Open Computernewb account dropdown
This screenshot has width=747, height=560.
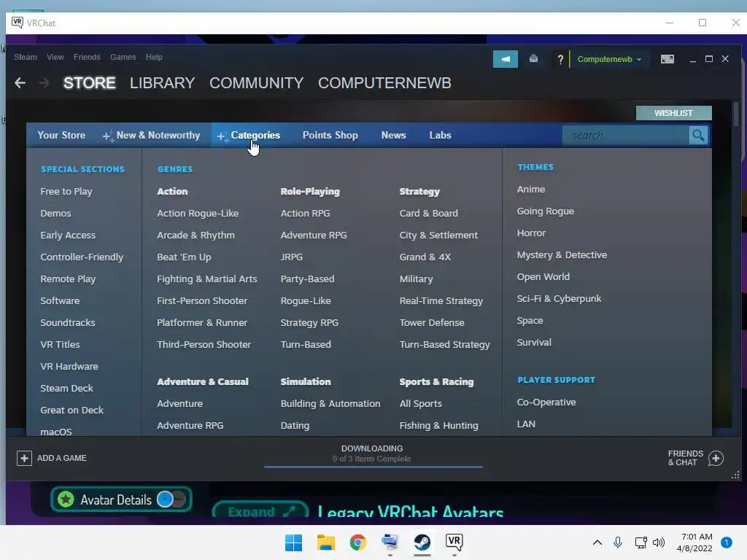(x=609, y=60)
